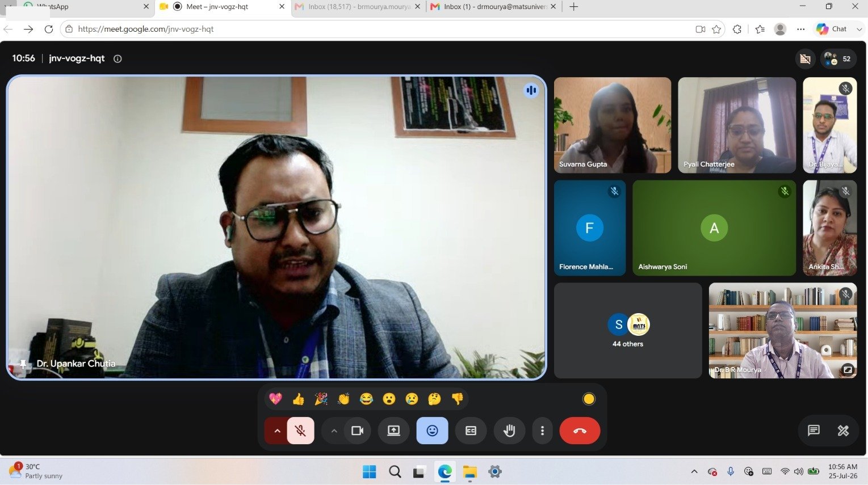Toggle the camera video button

pos(357,431)
